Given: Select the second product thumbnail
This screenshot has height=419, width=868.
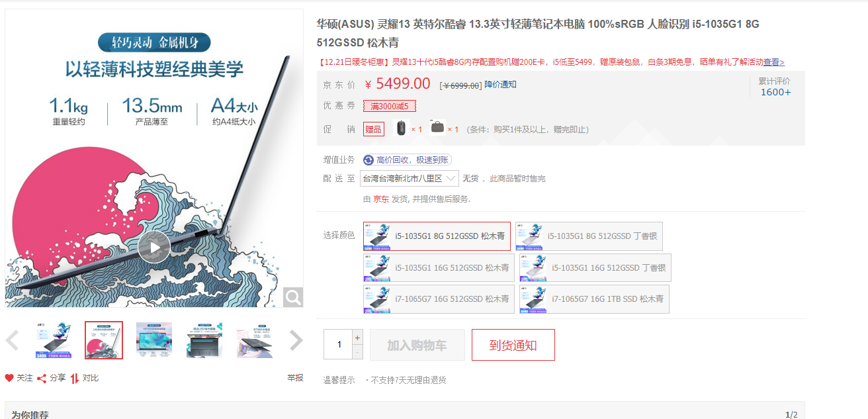Looking at the screenshot, I should tap(104, 340).
